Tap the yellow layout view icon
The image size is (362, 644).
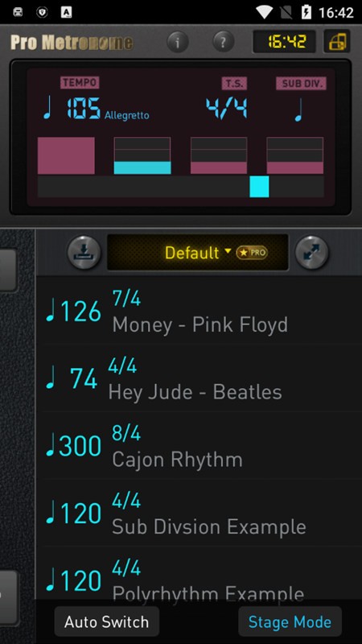pos(337,42)
